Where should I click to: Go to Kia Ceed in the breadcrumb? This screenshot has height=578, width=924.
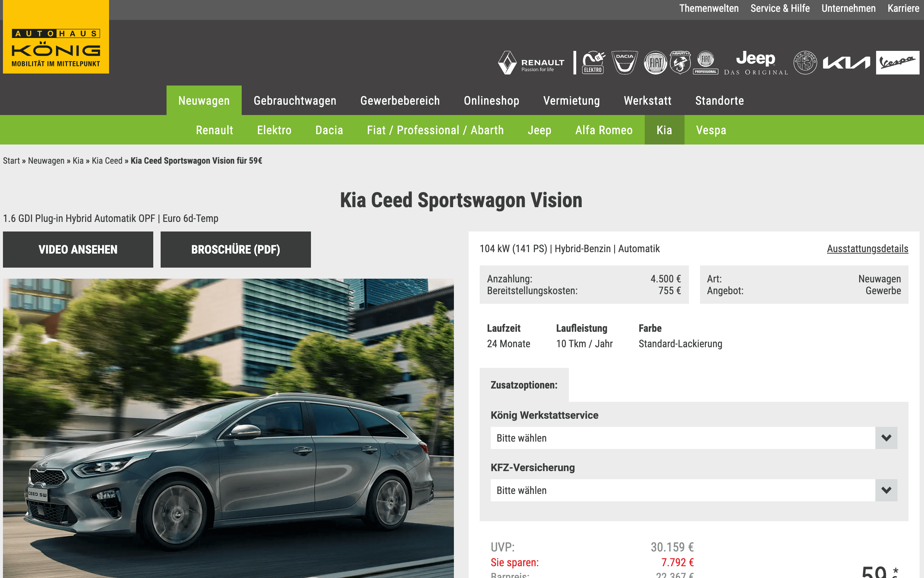click(107, 161)
